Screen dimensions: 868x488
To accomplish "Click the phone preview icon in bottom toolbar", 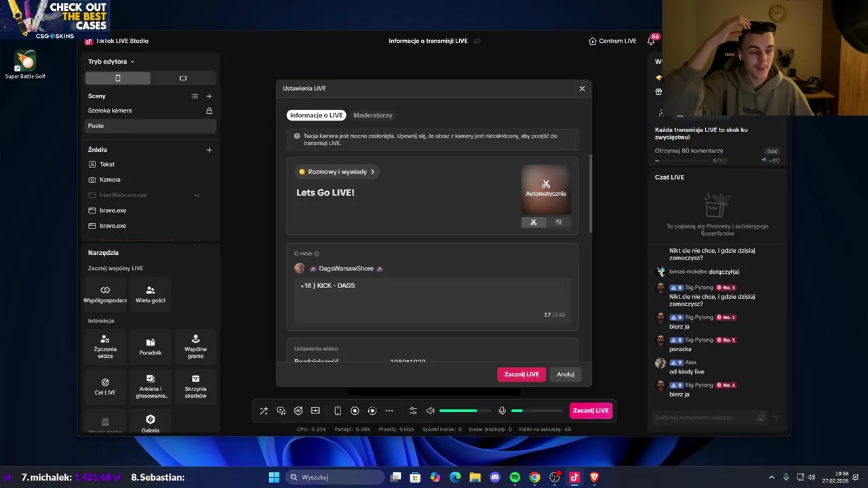I will [338, 411].
